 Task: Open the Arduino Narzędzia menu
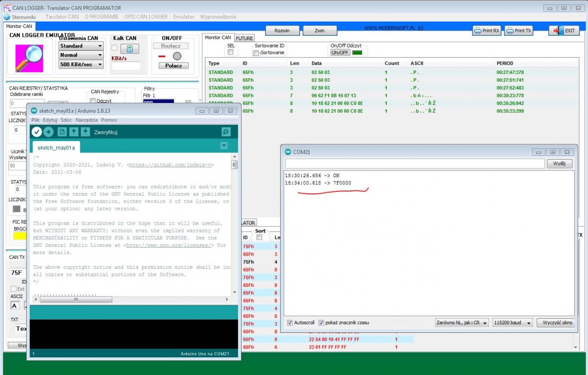(x=86, y=120)
